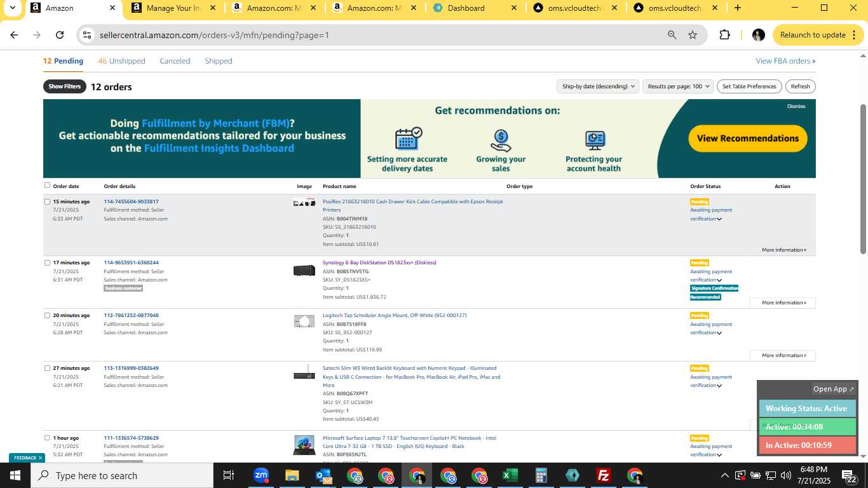Open the Results per page dropdown
The width and height of the screenshot is (868, 488).
click(677, 86)
